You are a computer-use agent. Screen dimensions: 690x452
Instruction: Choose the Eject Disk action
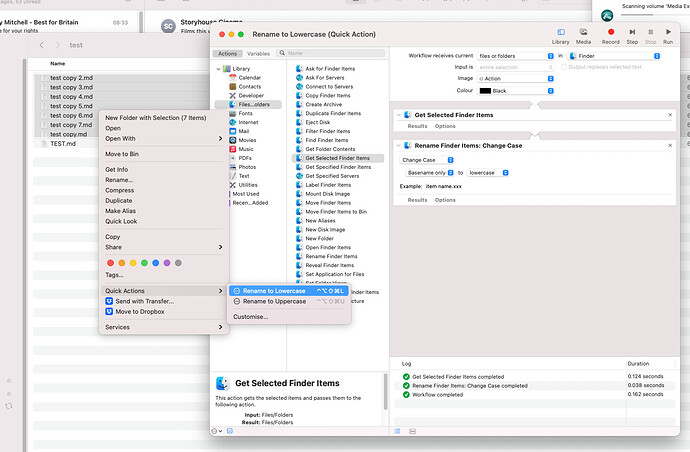click(318, 122)
